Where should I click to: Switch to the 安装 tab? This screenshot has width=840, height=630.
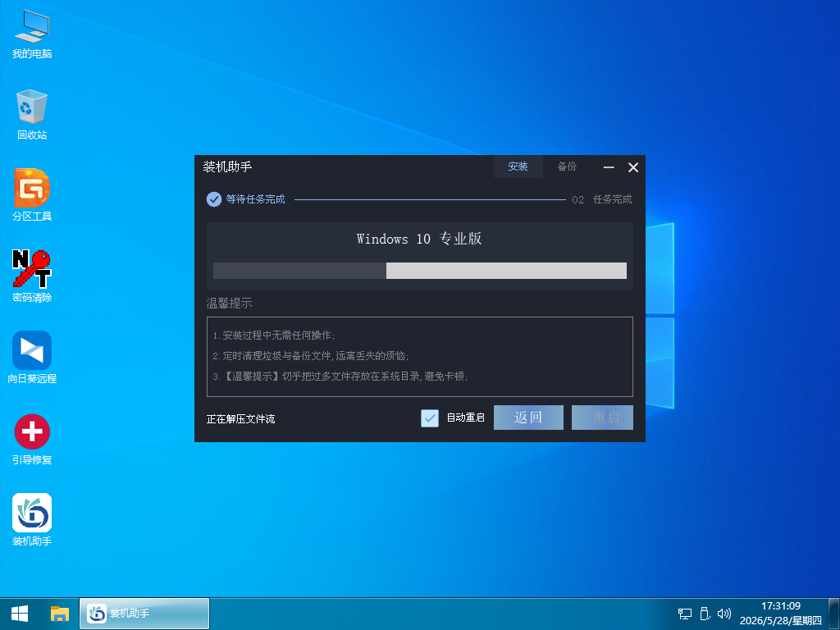click(518, 167)
